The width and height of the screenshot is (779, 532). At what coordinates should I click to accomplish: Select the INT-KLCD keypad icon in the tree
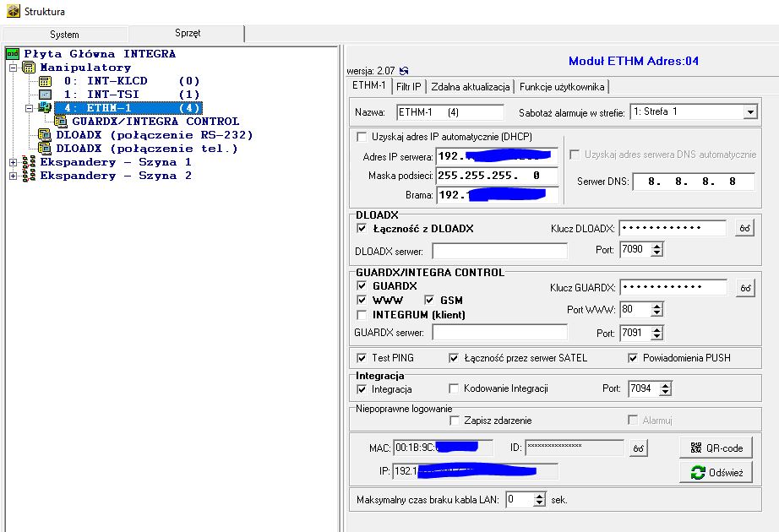pyautogui.click(x=46, y=81)
